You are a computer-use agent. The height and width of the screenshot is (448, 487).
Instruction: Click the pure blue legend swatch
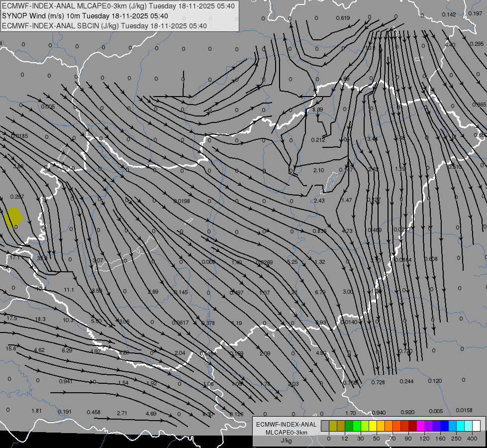(445, 426)
